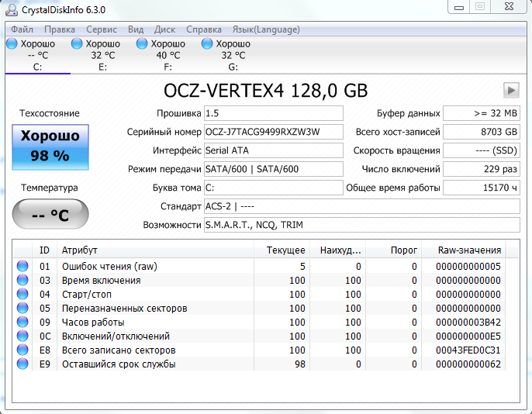Switch to drive G: tab label

tap(233, 67)
